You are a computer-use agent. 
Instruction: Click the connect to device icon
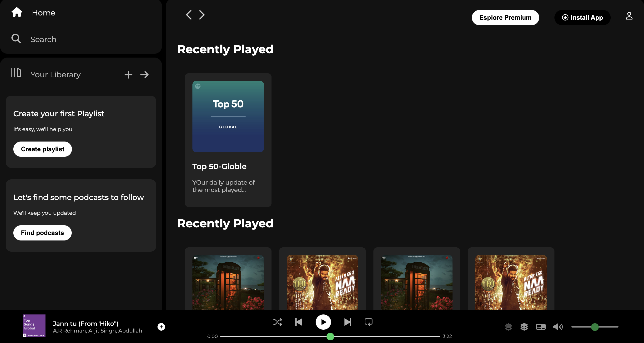[x=541, y=327]
